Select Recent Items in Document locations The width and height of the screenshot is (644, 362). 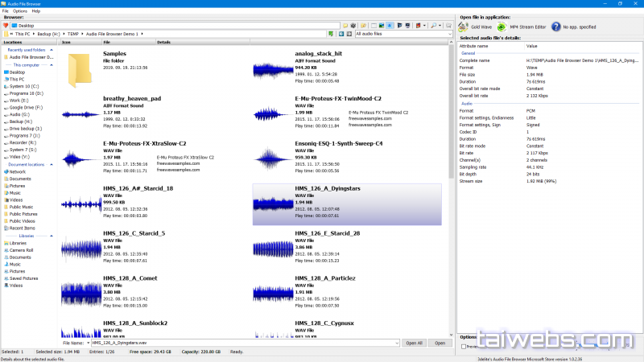(22, 228)
